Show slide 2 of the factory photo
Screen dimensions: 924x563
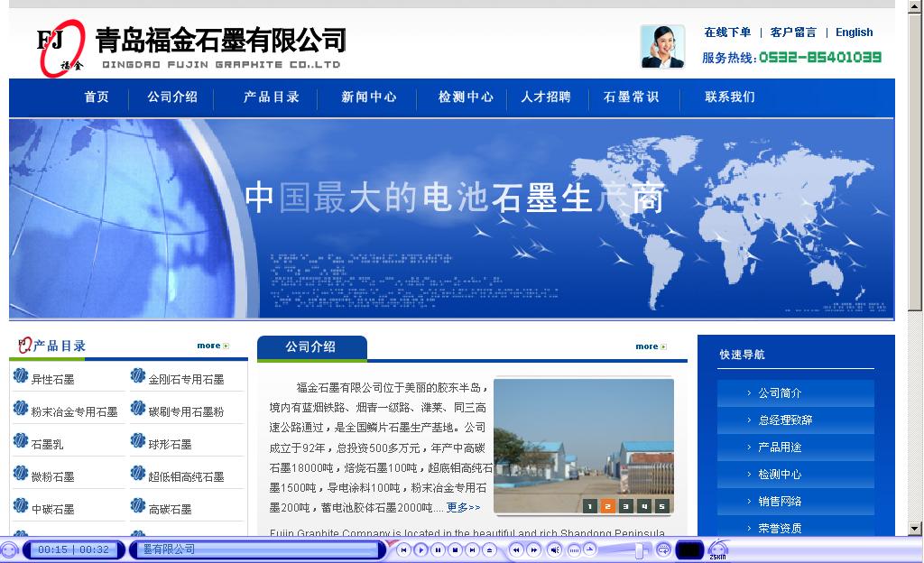point(608,506)
